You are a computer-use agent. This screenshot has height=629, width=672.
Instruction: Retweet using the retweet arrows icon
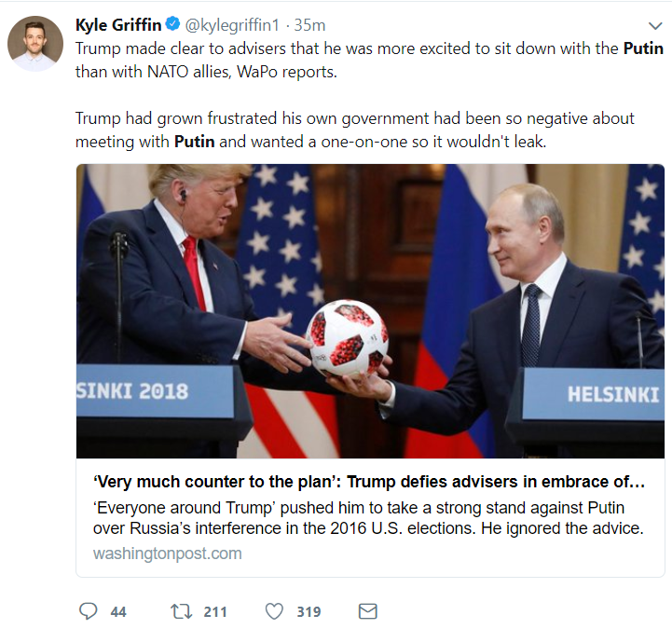(x=181, y=611)
